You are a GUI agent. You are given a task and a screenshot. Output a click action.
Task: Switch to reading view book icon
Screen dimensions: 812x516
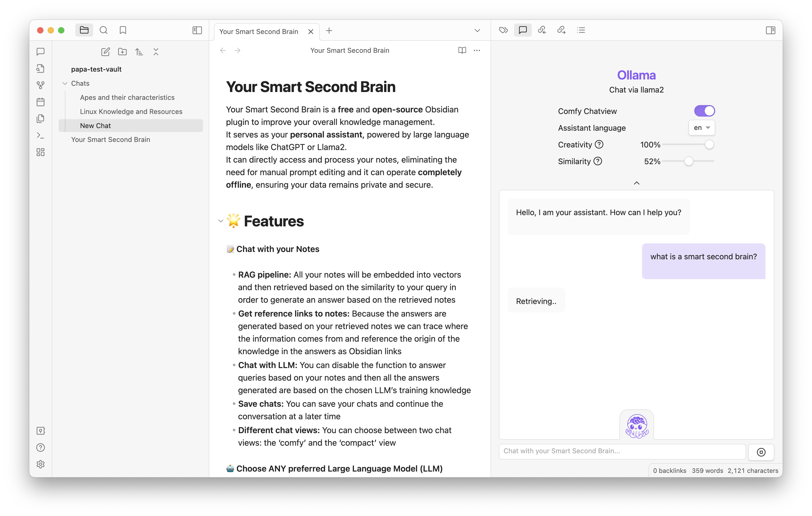click(x=462, y=50)
